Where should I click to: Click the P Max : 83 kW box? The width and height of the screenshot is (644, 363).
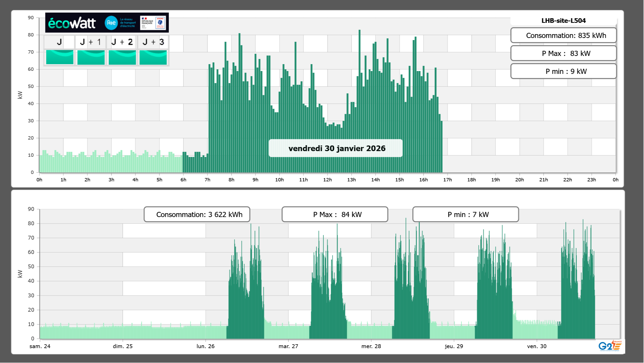[563, 53]
